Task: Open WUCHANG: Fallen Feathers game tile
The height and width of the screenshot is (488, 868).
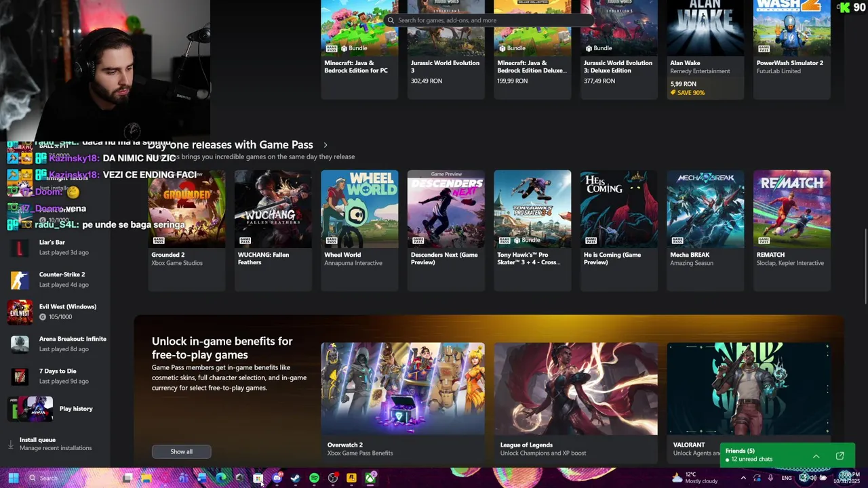Action: tap(273, 230)
